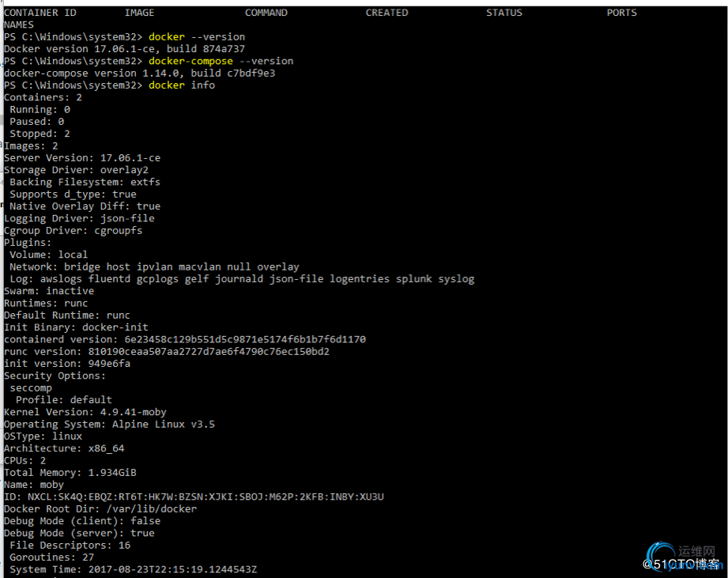Click the 'STATUS' column header
Screen dimensions: 728x578
pos(504,13)
